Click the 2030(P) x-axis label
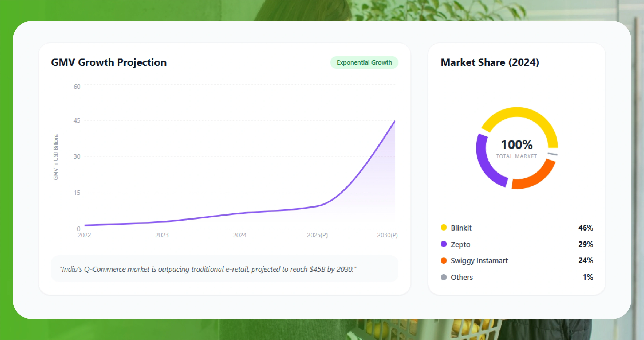 [x=387, y=235]
